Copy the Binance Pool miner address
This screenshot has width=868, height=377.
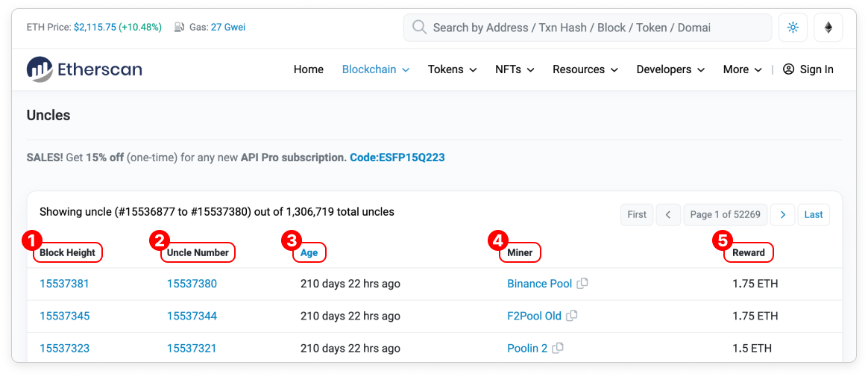coord(583,284)
